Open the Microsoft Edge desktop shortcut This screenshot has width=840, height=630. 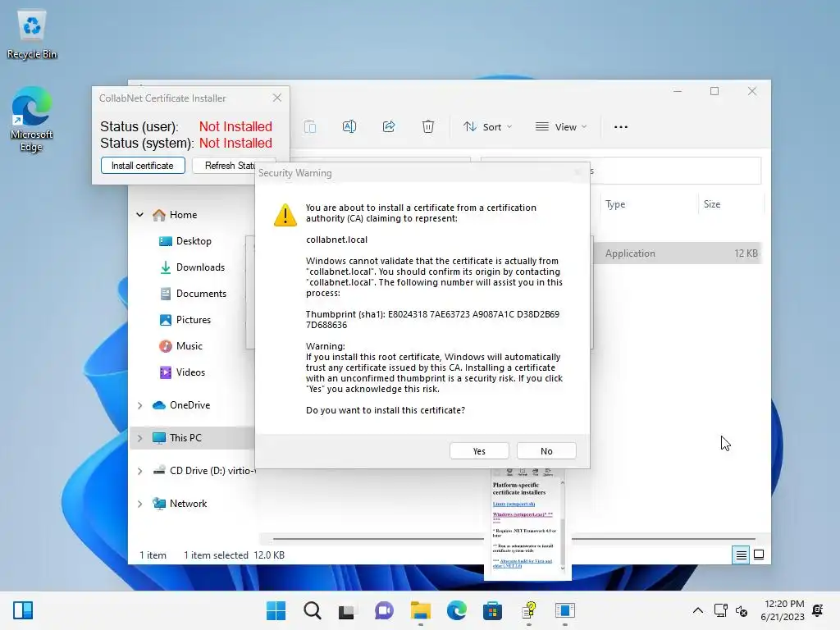tap(32, 120)
